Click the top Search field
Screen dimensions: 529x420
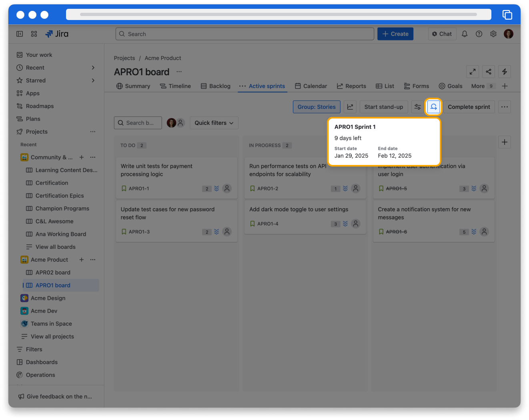click(x=245, y=34)
